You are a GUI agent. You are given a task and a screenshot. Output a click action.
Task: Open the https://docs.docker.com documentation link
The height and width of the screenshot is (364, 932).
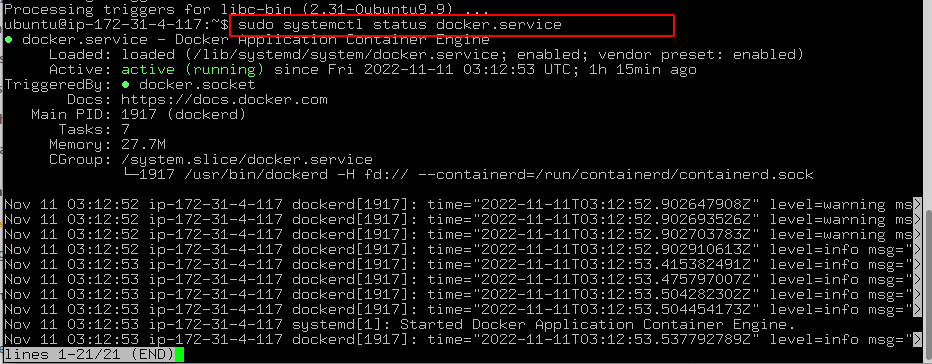[224, 100]
